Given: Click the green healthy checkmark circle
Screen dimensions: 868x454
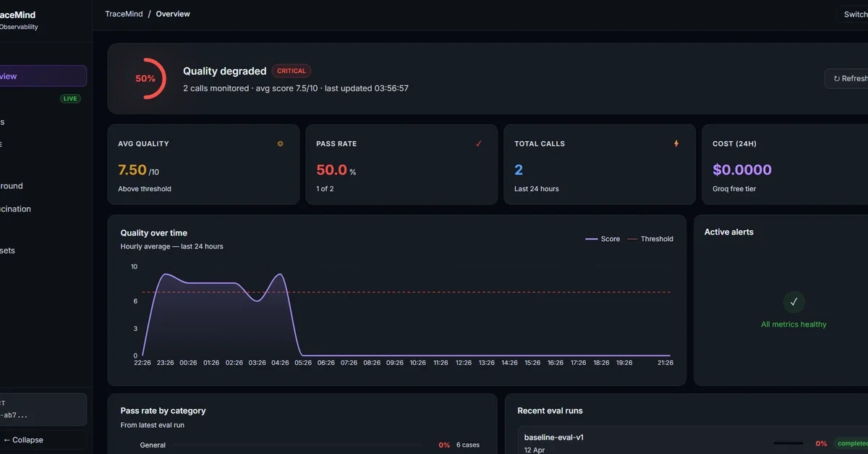Looking at the screenshot, I should tap(793, 302).
